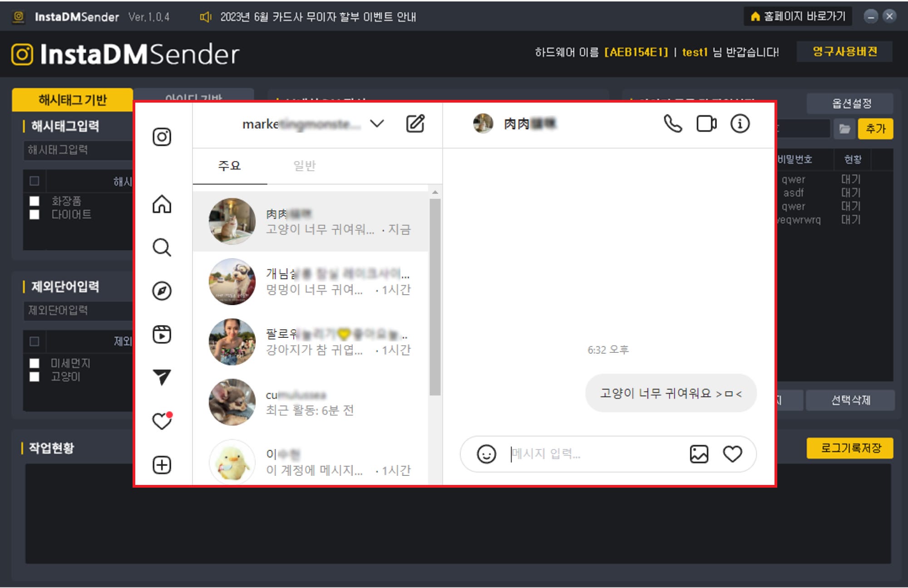Toggle the 미세먼지 excluded word checkbox
The height and width of the screenshot is (588, 908).
coord(35,363)
